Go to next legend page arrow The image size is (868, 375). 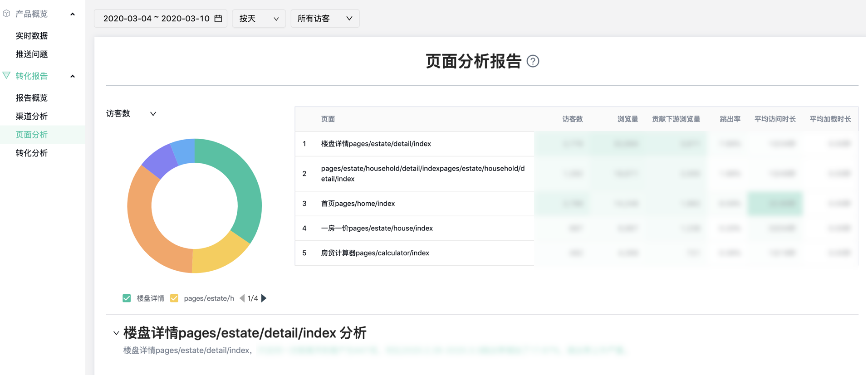264,298
